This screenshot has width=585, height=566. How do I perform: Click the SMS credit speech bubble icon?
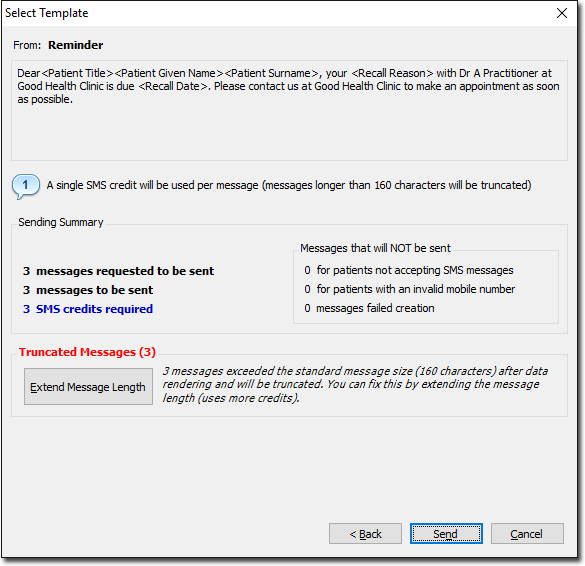pos(25,186)
